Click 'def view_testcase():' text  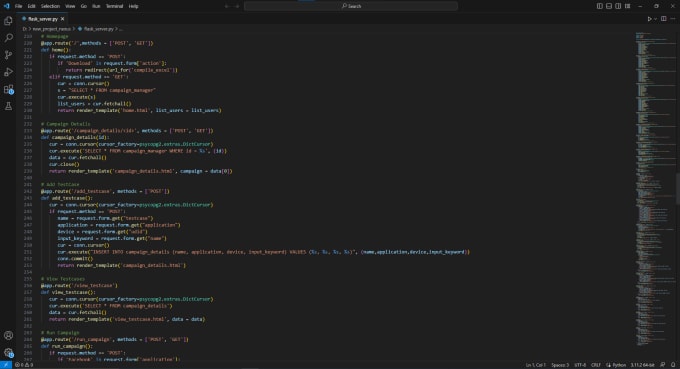[68, 292]
